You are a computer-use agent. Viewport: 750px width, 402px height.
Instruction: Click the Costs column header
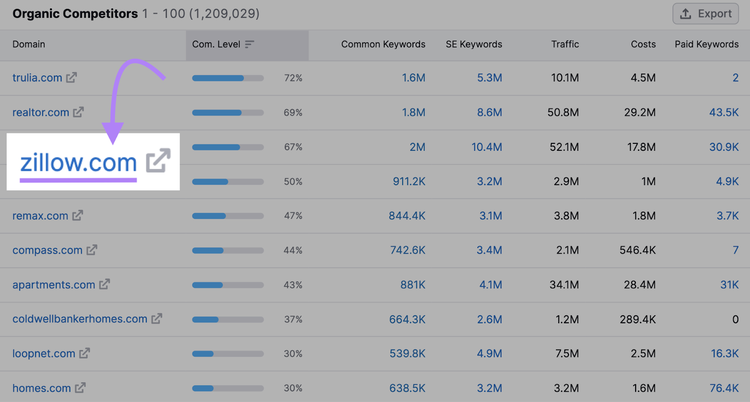pos(643,45)
